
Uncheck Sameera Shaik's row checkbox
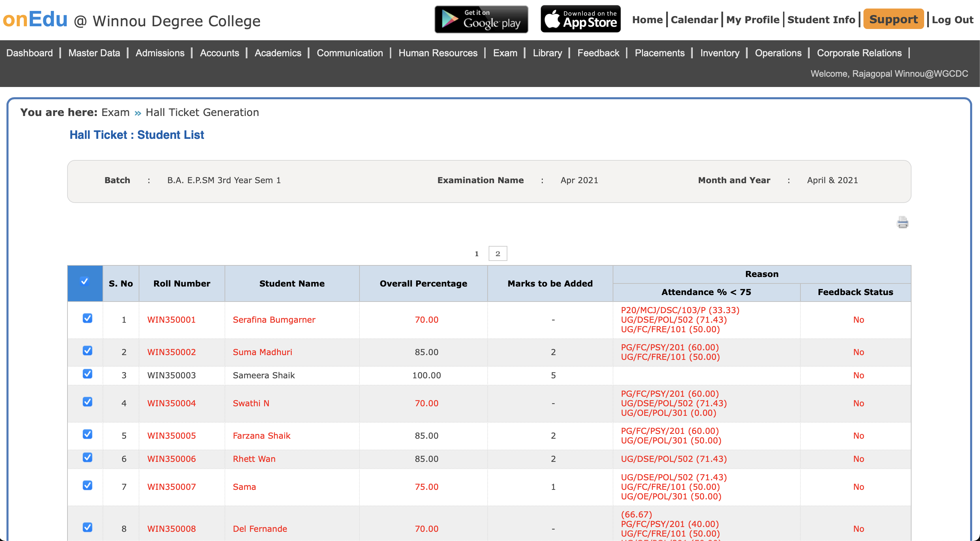pos(88,374)
